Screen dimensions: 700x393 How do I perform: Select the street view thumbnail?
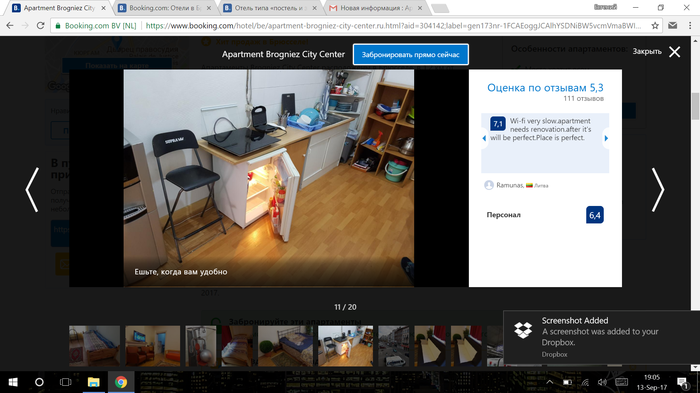(x=393, y=346)
